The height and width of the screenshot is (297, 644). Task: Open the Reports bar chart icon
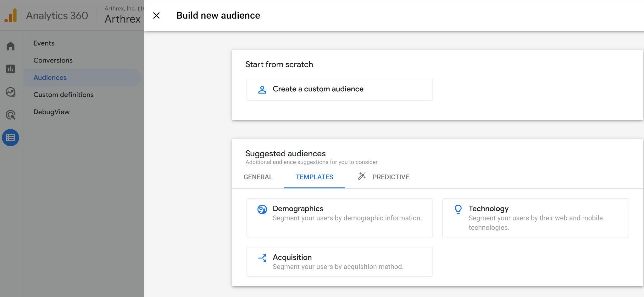[x=10, y=69]
